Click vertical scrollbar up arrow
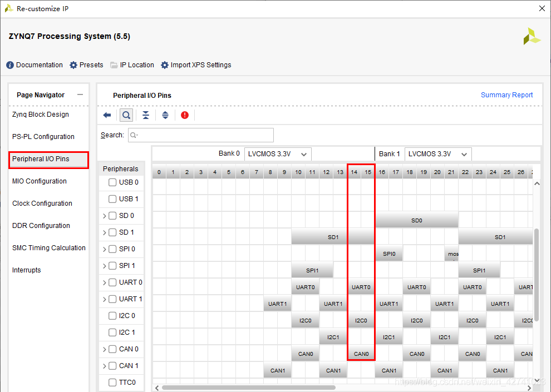 click(x=537, y=183)
